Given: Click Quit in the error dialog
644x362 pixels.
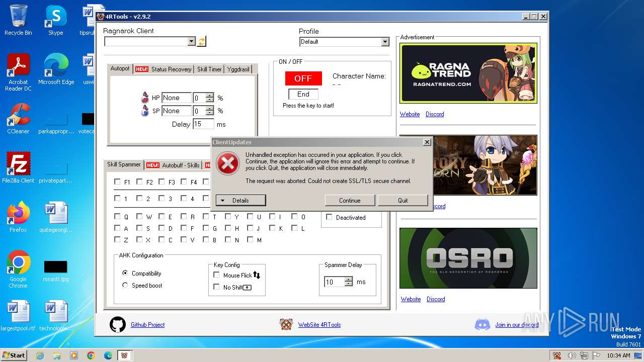Looking at the screenshot, I should 403,201.
